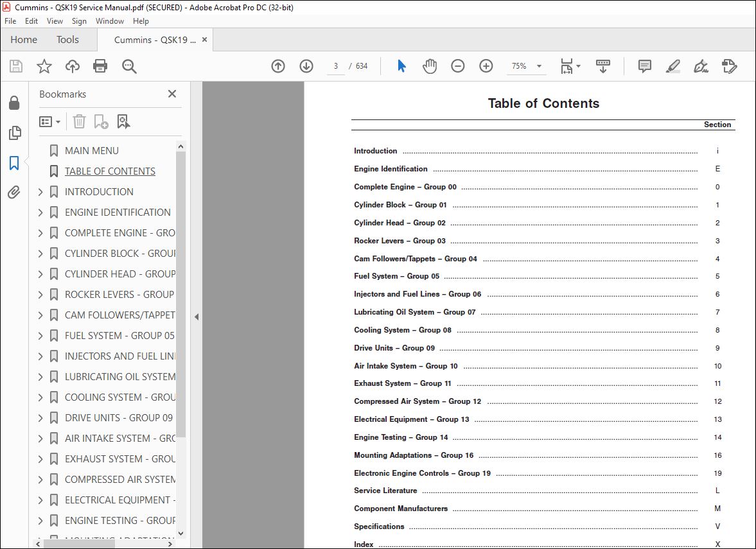This screenshot has height=549, width=756.
Task: Add bookmark star icon in toolbar
Action: [x=44, y=66]
